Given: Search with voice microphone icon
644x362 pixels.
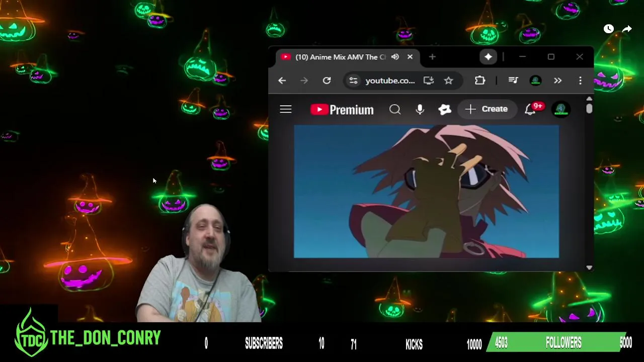Looking at the screenshot, I should [420, 109].
